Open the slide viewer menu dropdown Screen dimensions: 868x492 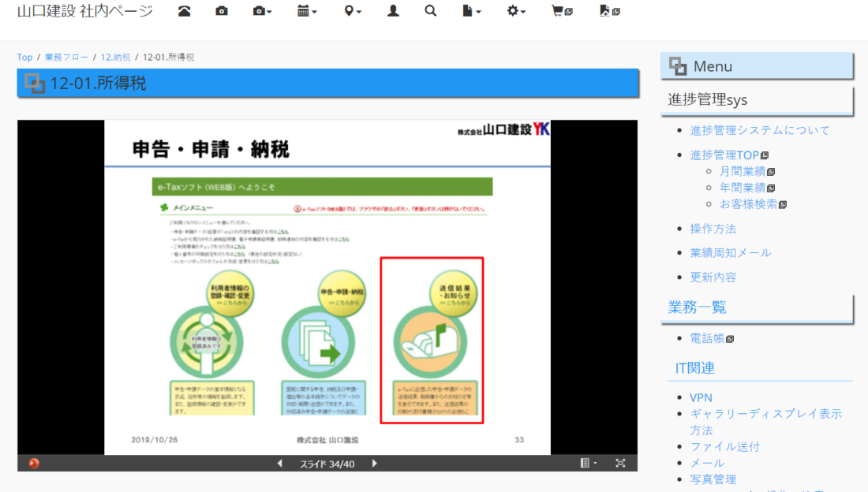tap(589, 464)
